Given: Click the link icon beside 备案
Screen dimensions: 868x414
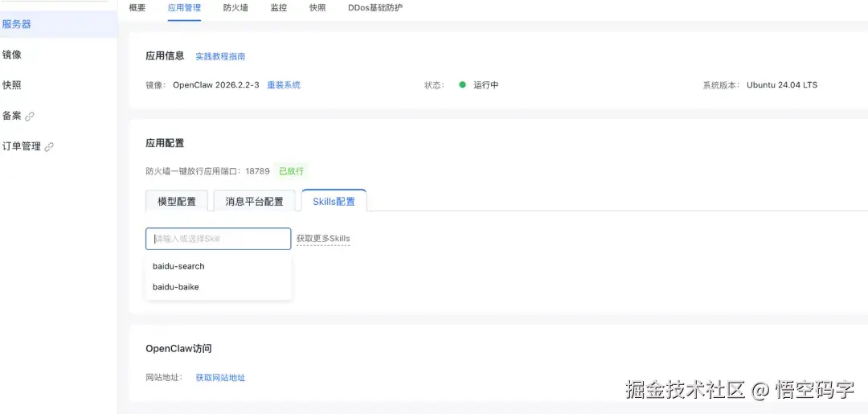Looking at the screenshot, I should [x=30, y=117].
